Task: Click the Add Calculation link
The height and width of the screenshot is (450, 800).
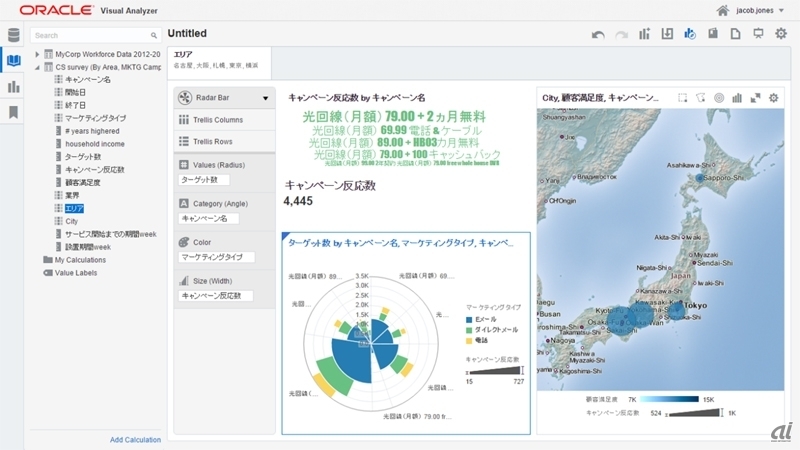Action: pyautogui.click(x=135, y=440)
